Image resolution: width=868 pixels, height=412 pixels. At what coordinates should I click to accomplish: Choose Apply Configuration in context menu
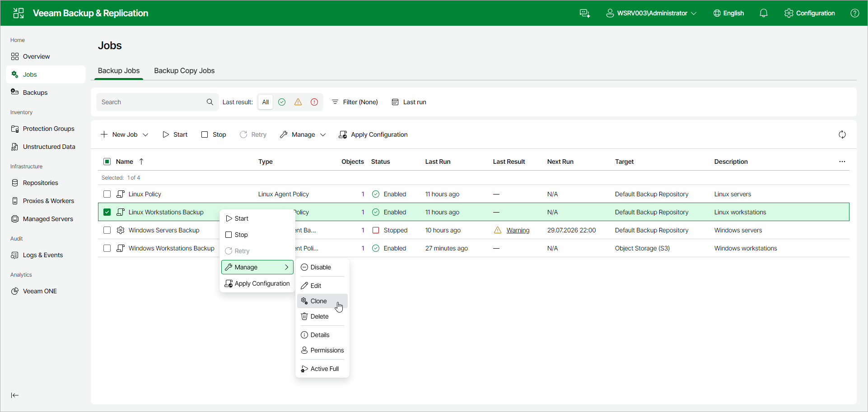(x=257, y=283)
